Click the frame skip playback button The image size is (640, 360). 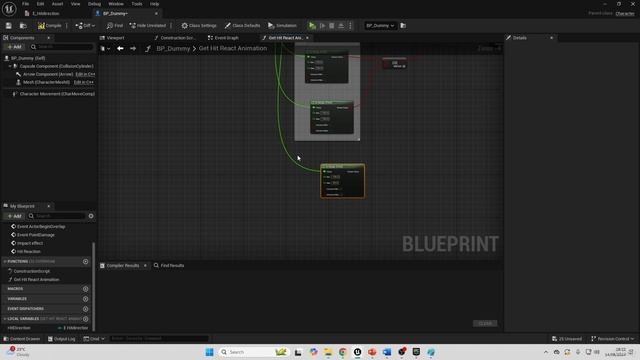click(x=322, y=26)
